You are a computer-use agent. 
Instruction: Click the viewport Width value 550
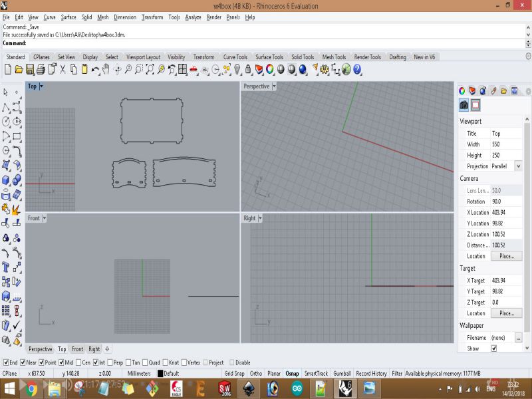tap(506, 144)
